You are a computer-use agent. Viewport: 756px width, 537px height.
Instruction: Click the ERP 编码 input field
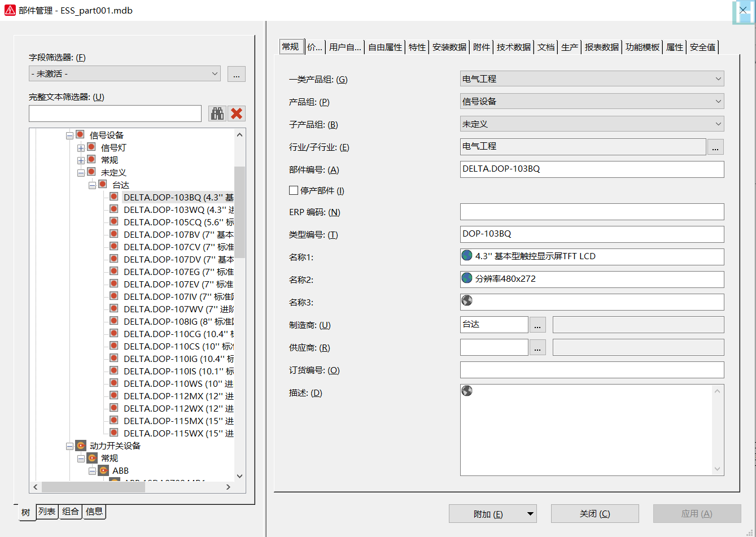pyautogui.click(x=592, y=212)
